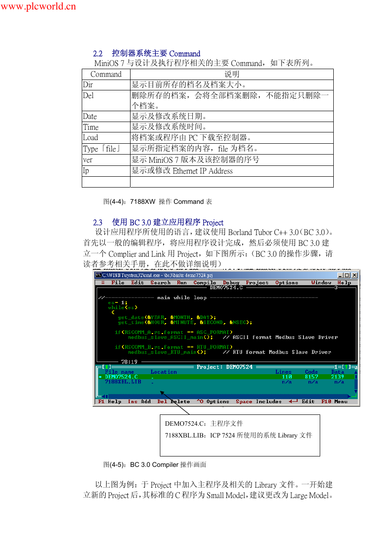392x555 pixels.
Task: Close the Project window using its close box
Action: (106, 367)
